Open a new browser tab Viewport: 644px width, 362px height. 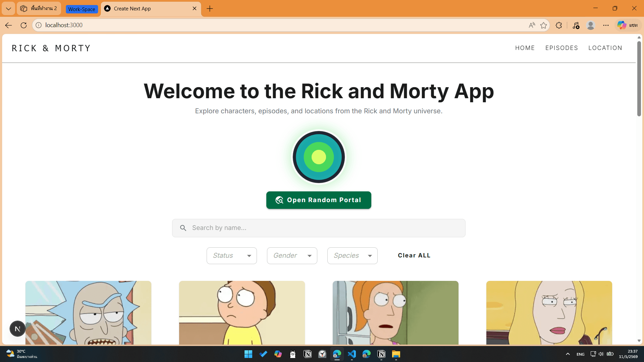click(210, 8)
